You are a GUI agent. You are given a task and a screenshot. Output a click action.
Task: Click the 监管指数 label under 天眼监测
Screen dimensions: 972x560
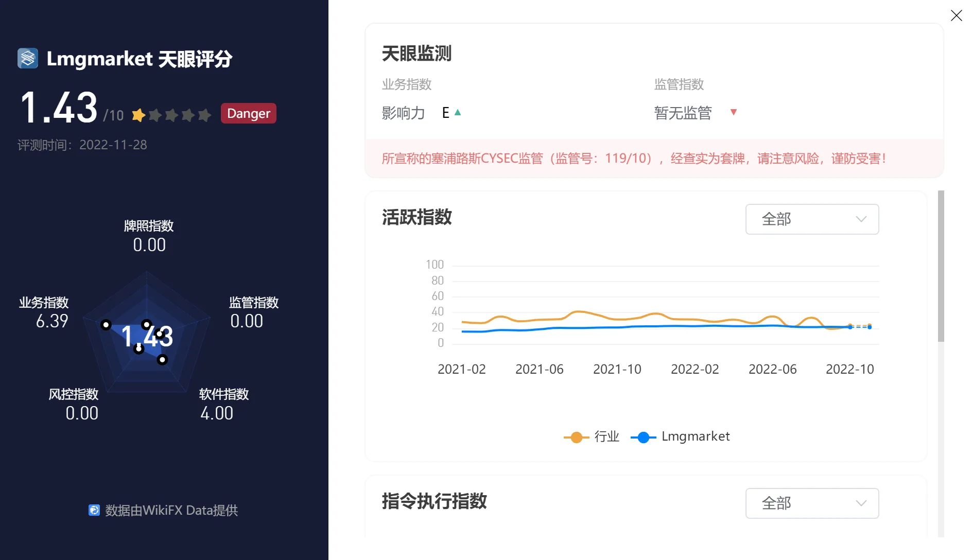point(679,84)
